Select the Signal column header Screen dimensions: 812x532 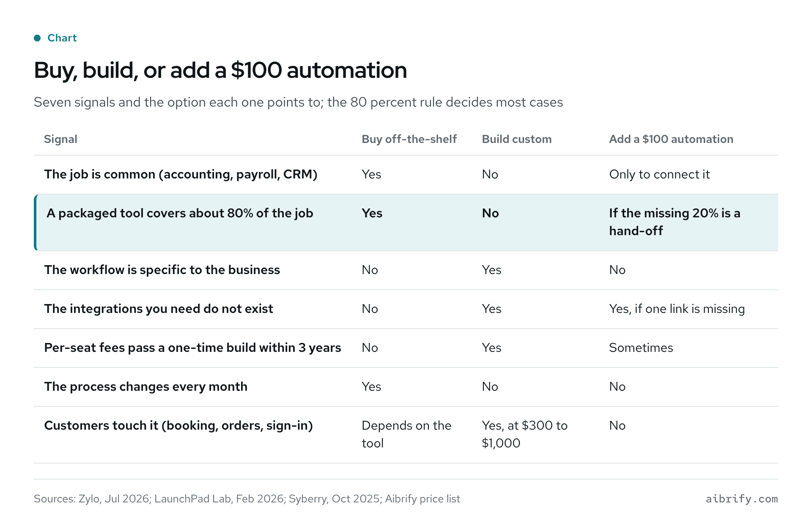[60, 139]
